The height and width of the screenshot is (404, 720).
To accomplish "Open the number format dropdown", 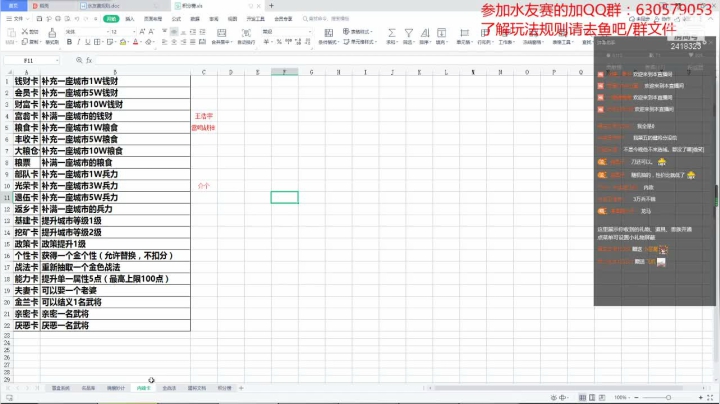I will coord(310,32).
